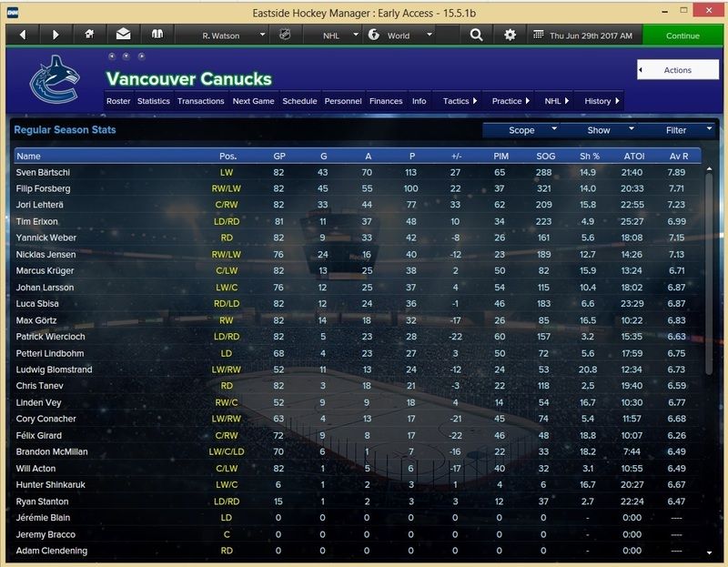Open the R. Watson manager dropdown

coord(222,35)
